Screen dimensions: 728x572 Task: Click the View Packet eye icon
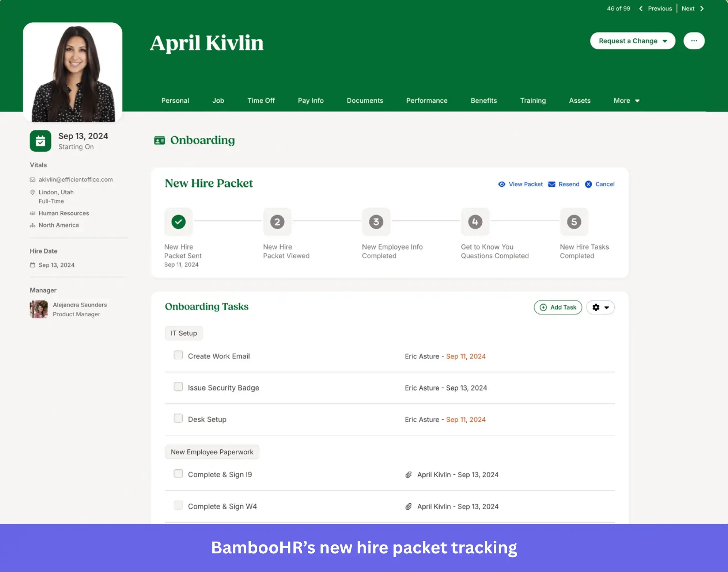tap(502, 184)
